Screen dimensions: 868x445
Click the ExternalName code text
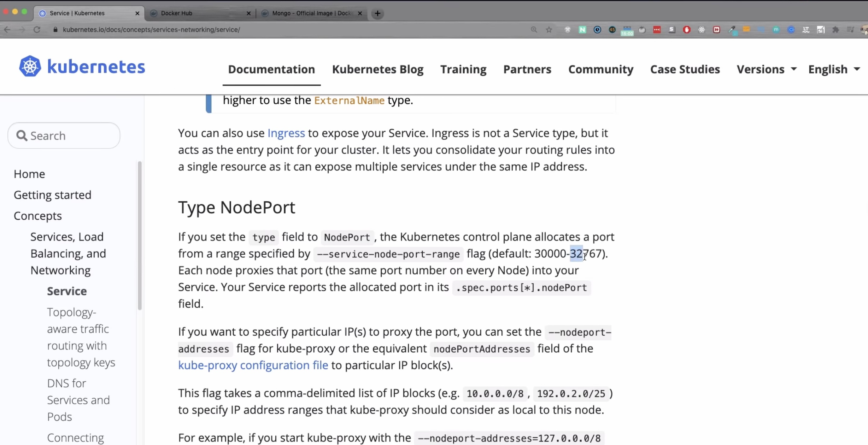pos(349,100)
